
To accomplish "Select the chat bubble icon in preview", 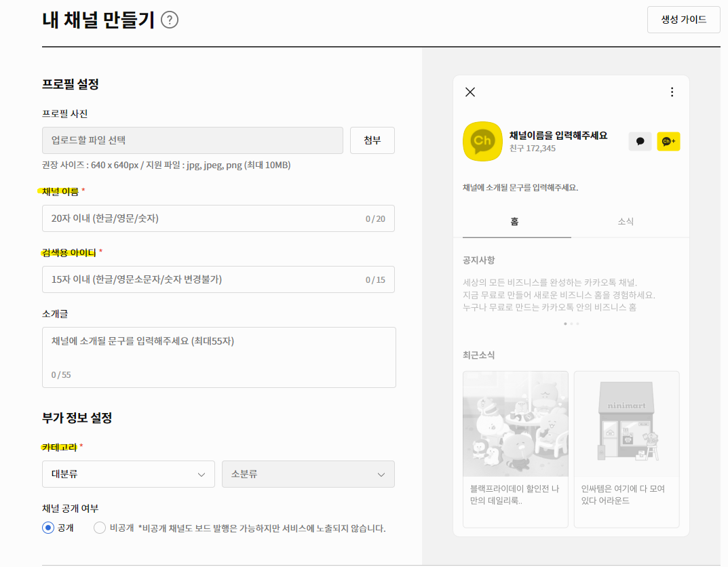I will pyautogui.click(x=640, y=141).
